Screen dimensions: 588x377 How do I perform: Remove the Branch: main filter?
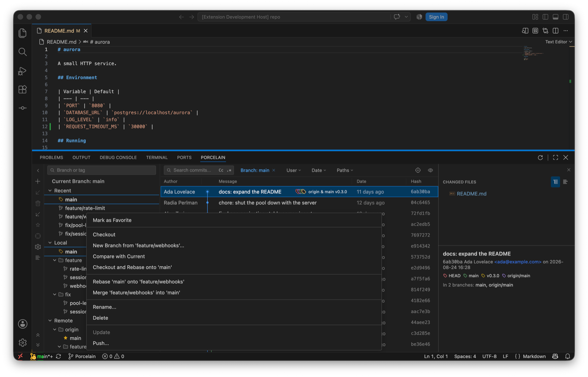tap(274, 170)
